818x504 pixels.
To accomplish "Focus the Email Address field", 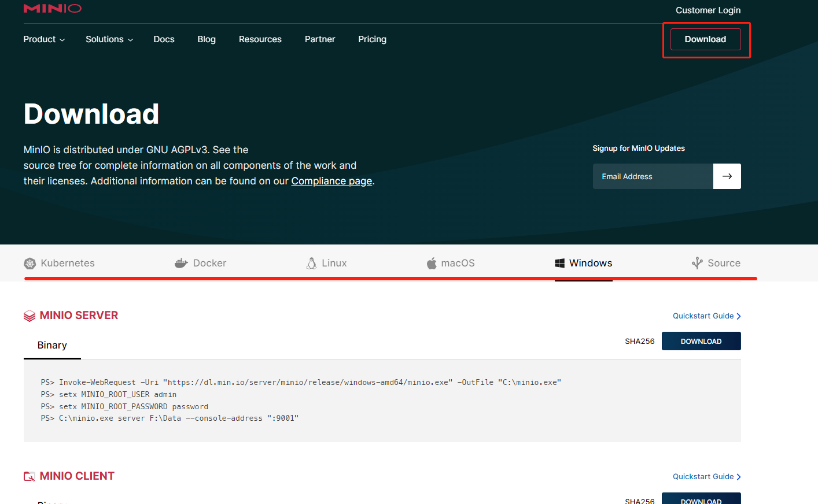I will (x=653, y=176).
